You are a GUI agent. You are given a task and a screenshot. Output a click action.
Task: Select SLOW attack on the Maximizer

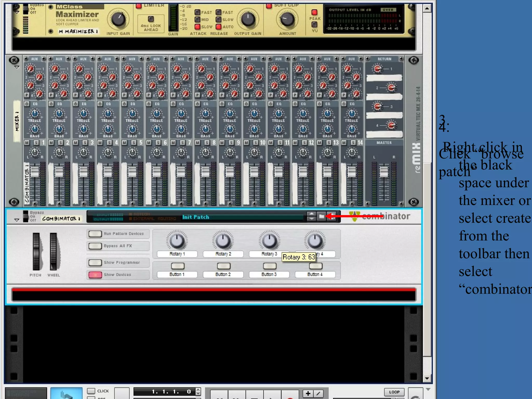click(x=197, y=26)
